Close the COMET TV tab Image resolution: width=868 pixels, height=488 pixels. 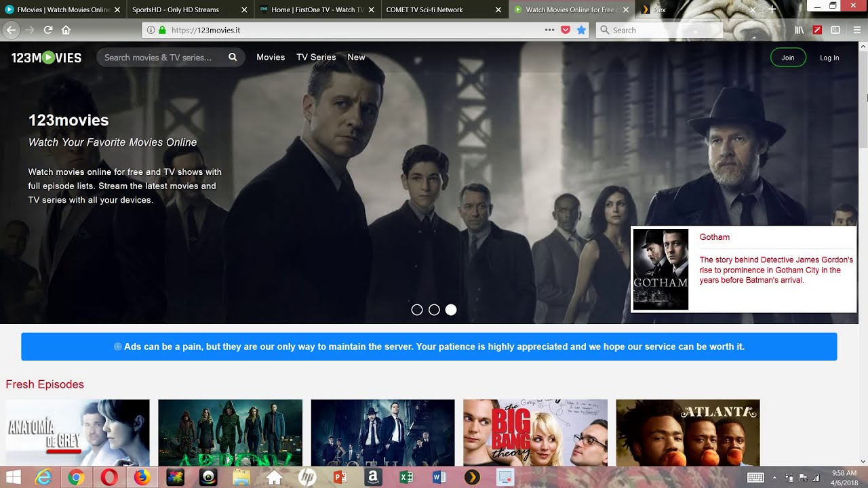(x=498, y=9)
